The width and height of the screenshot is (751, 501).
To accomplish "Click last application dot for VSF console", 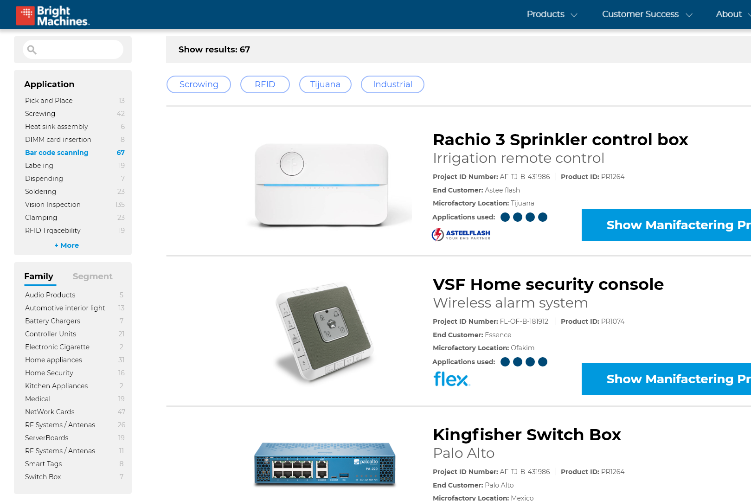I will click(x=542, y=362).
